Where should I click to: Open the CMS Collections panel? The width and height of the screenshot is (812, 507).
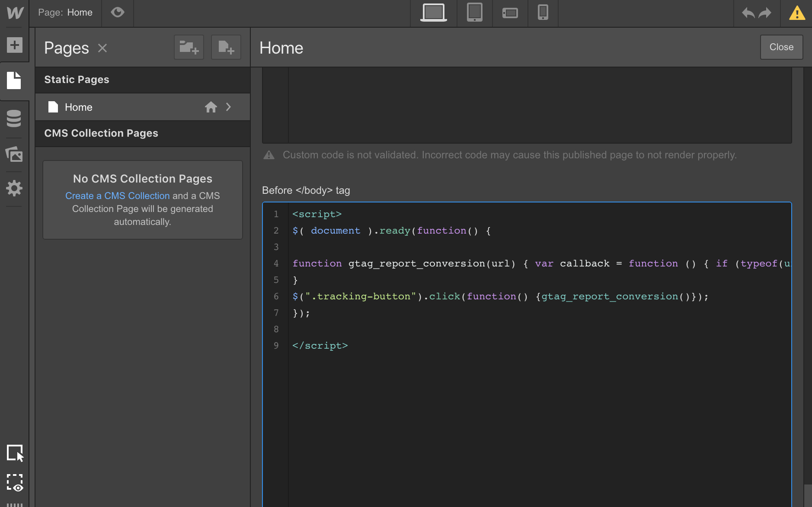pos(15,119)
